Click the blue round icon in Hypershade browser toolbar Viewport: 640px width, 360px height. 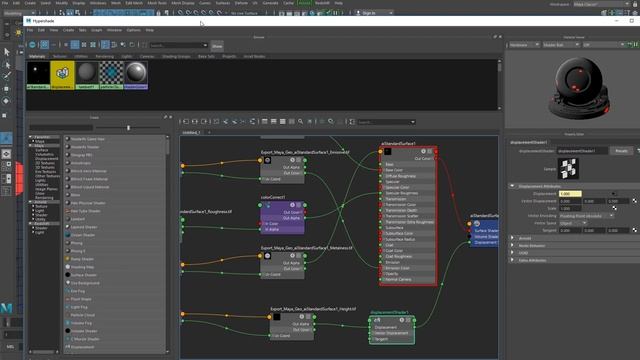click(32, 45)
